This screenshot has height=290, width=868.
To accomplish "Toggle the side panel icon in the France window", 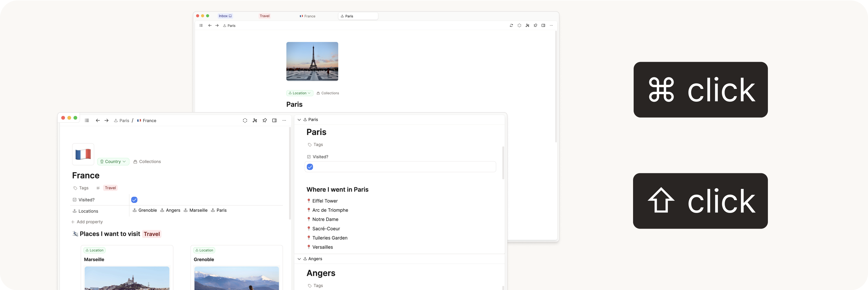I will pyautogui.click(x=274, y=121).
